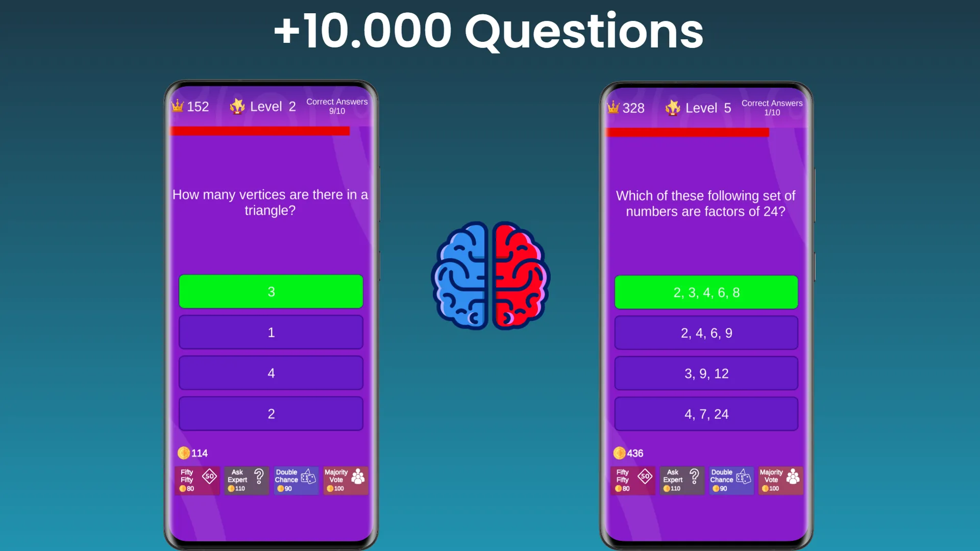The width and height of the screenshot is (980, 551).
Task: Open the Level 2 indicator left phone
Action: [262, 106]
